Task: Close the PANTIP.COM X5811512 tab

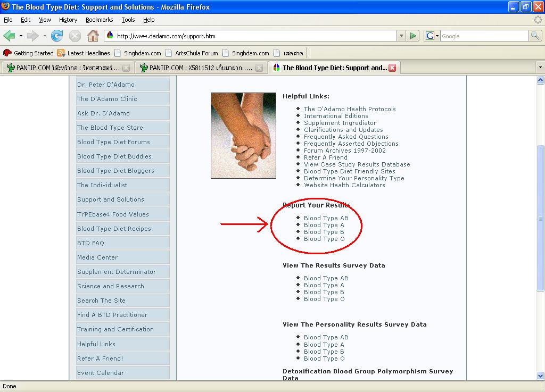Action: pyautogui.click(x=259, y=68)
